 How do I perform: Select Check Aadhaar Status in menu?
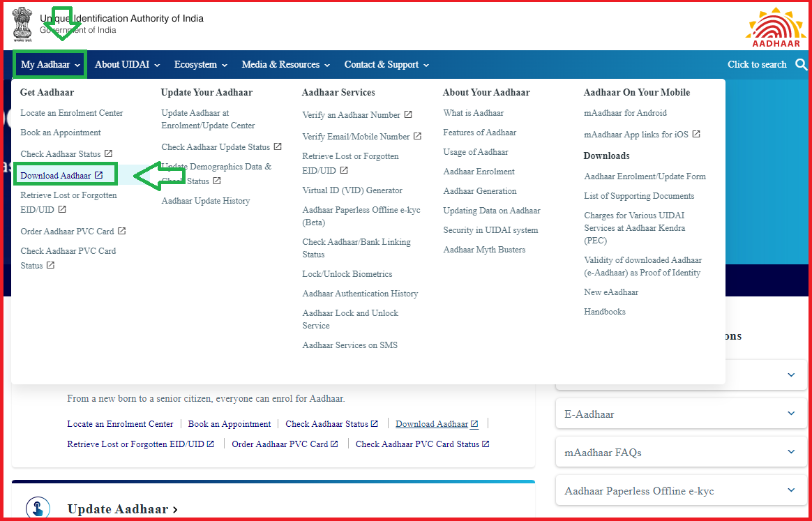coord(66,154)
